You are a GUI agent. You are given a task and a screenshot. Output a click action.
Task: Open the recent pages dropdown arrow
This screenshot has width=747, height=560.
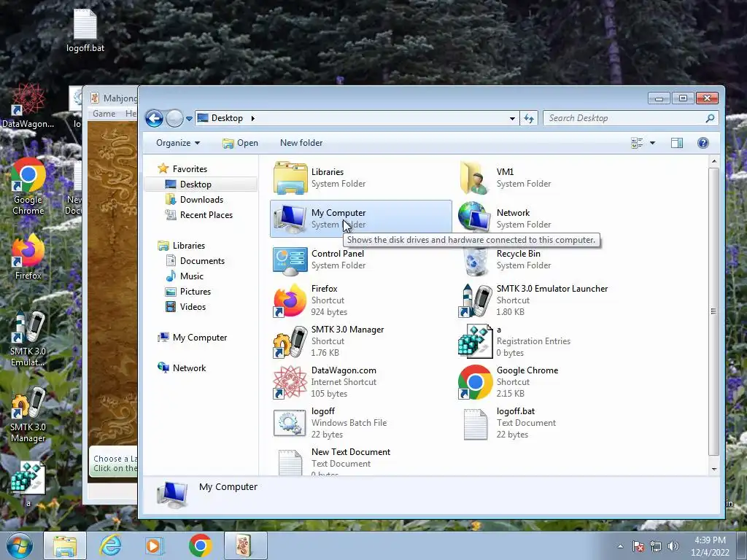point(189,119)
